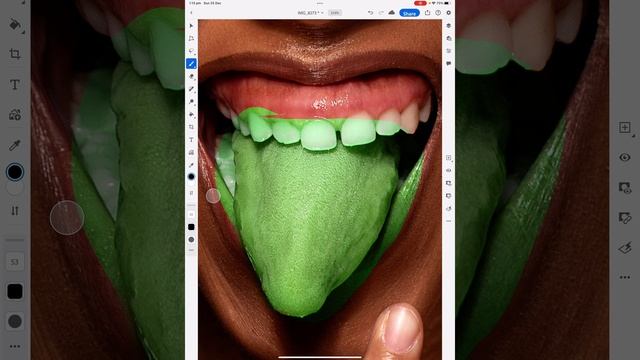Screen dimensions: 640x360
Task: Expand Add Layer options in small right taskbar
Action: tap(449, 158)
